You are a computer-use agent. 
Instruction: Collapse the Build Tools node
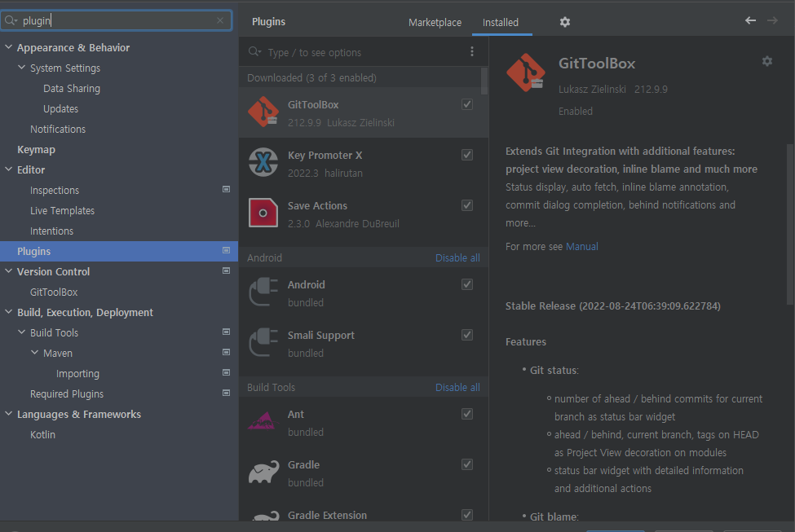22,332
